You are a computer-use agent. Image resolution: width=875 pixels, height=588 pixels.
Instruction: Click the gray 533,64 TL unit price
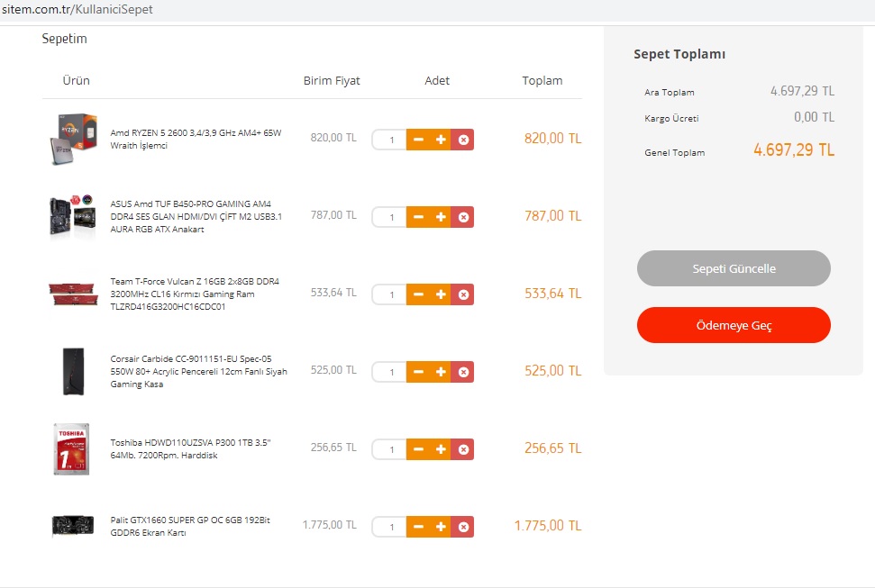[333, 293]
